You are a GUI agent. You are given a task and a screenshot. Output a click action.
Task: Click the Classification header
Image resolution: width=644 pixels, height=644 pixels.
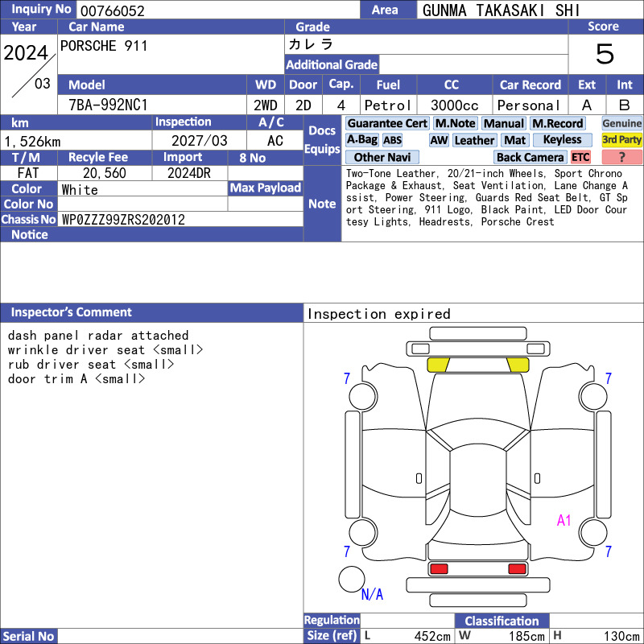pos(502,621)
